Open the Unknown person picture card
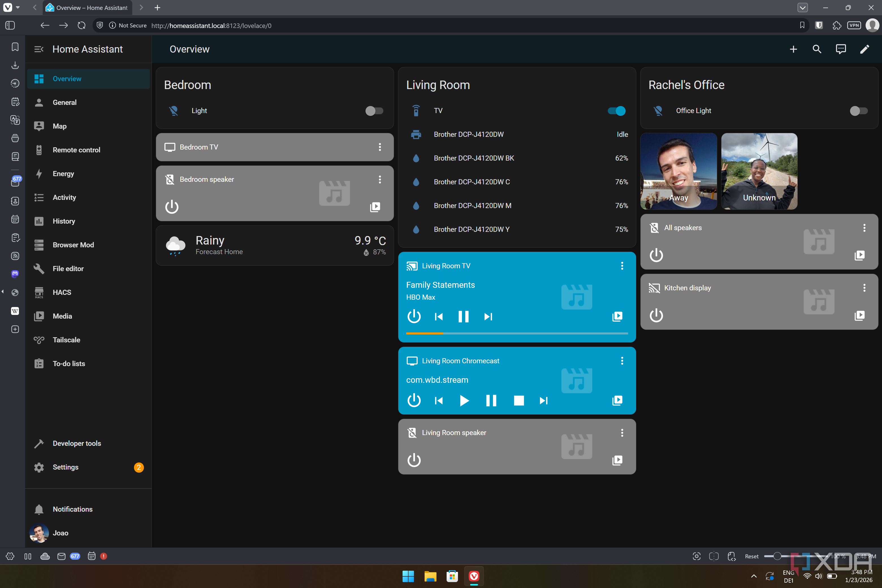Image resolution: width=882 pixels, height=588 pixels. [x=759, y=171]
